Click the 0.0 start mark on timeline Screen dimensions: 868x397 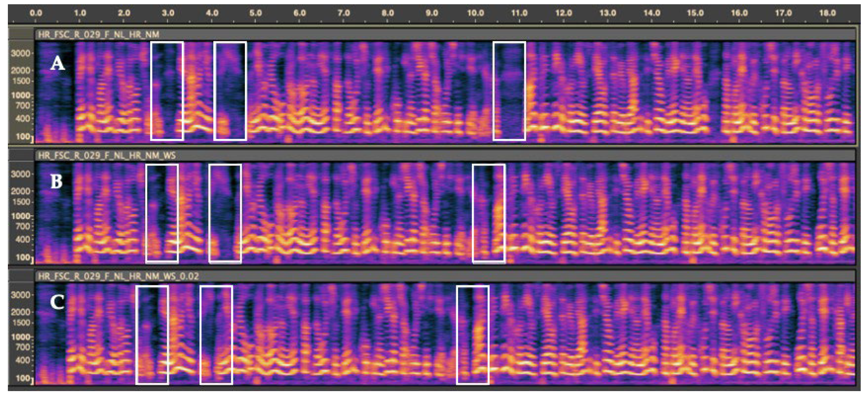click(x=36, y=13)
